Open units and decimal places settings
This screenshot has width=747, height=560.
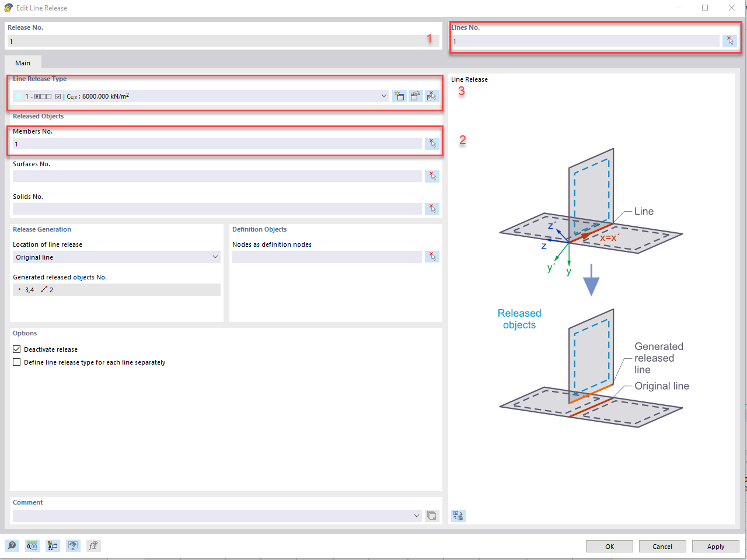click(x=32, y=545)
